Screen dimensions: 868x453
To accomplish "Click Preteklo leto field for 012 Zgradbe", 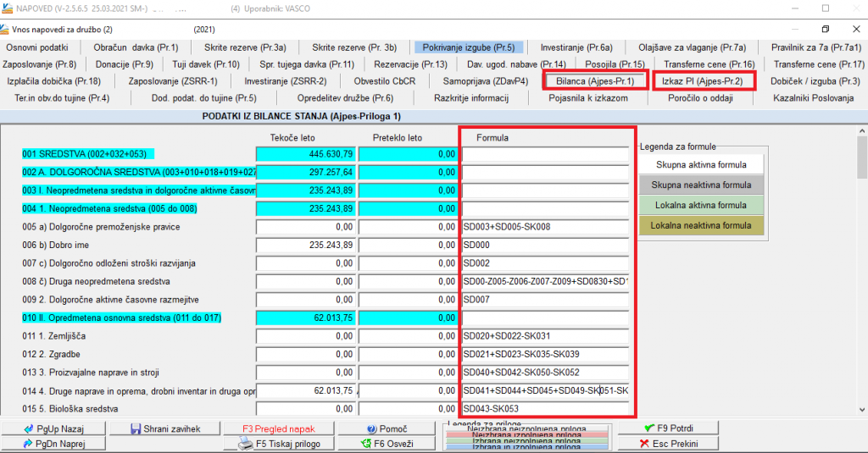I will [408, 354].
